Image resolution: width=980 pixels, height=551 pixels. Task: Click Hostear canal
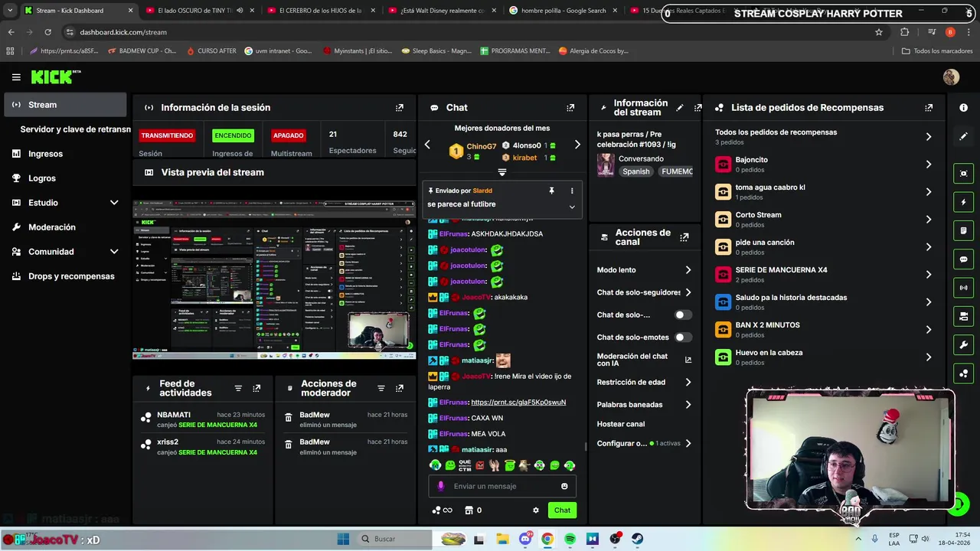(x=621, y=424)
